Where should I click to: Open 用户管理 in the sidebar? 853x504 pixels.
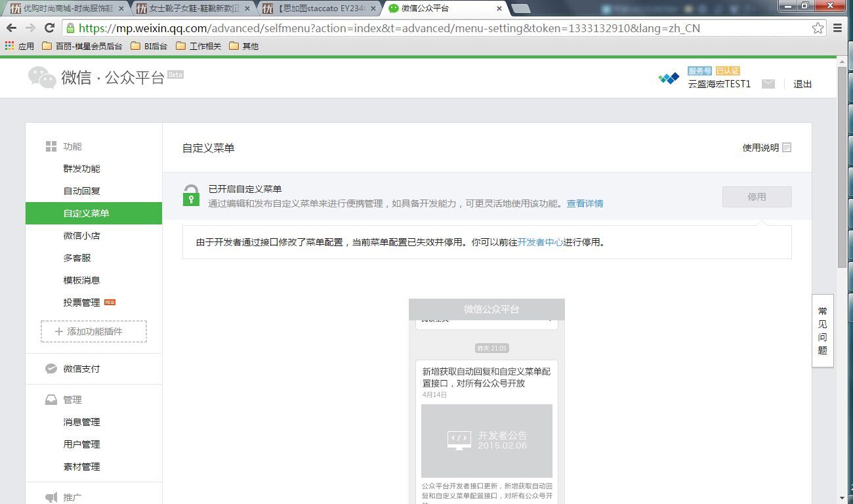(x=82, y=444)
